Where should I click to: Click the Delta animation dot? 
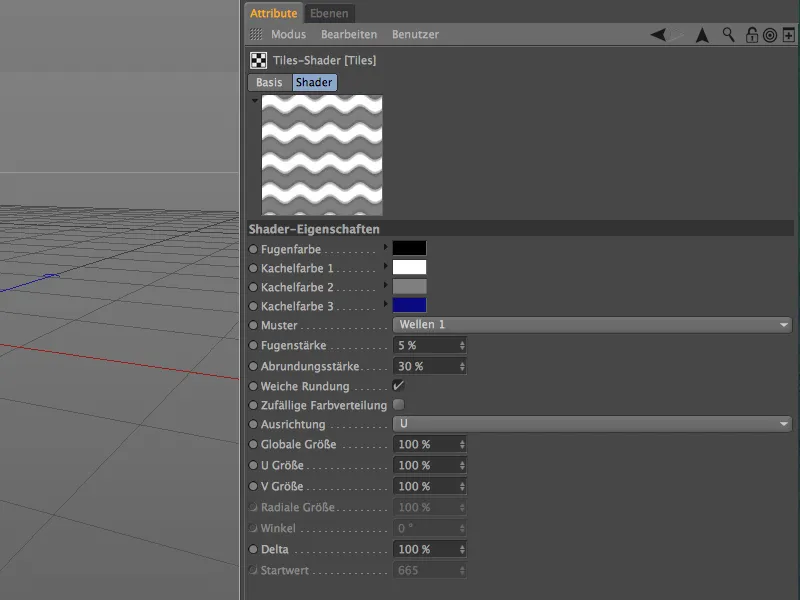tap(253, 549)
